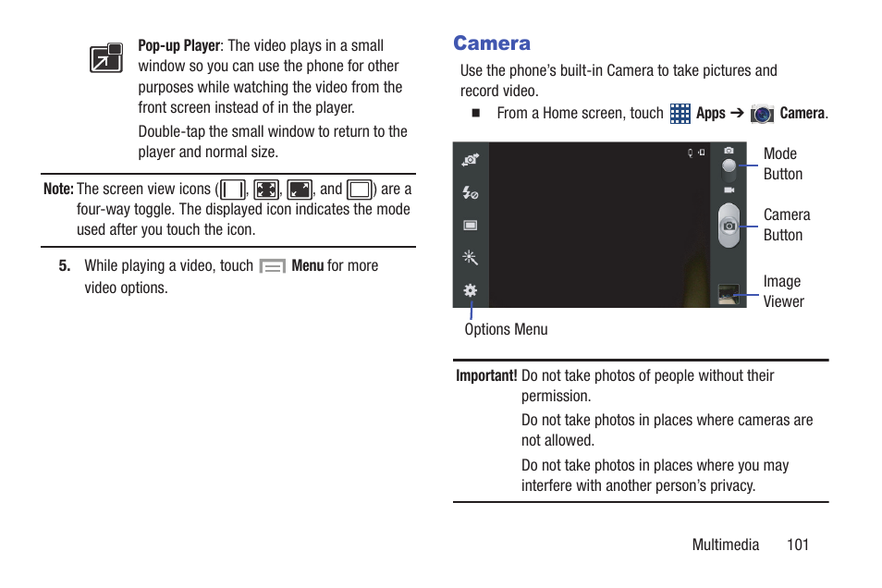Click the 'Image Viewer' label
The height and width of the screenshot is (588, 882).
coord(783,291)
